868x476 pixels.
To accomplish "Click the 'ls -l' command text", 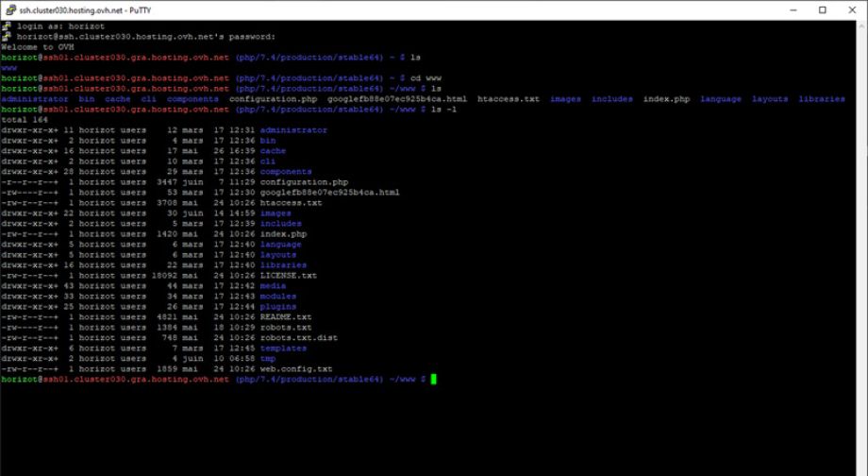I will click(x=443, y=110).
